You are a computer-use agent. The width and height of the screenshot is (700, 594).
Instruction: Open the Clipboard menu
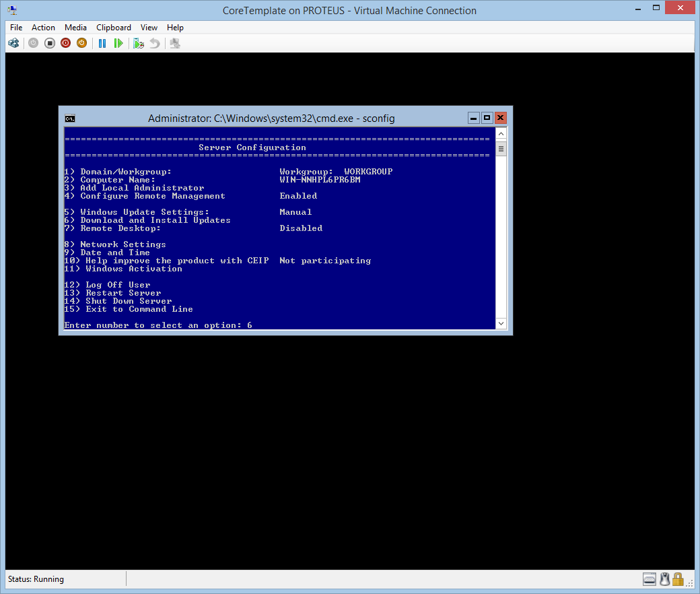114,28
